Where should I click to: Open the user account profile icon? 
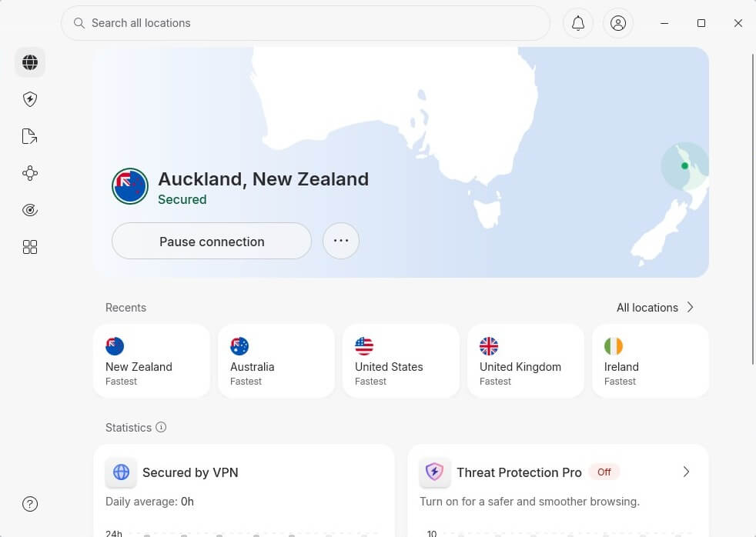pos(618,23)
